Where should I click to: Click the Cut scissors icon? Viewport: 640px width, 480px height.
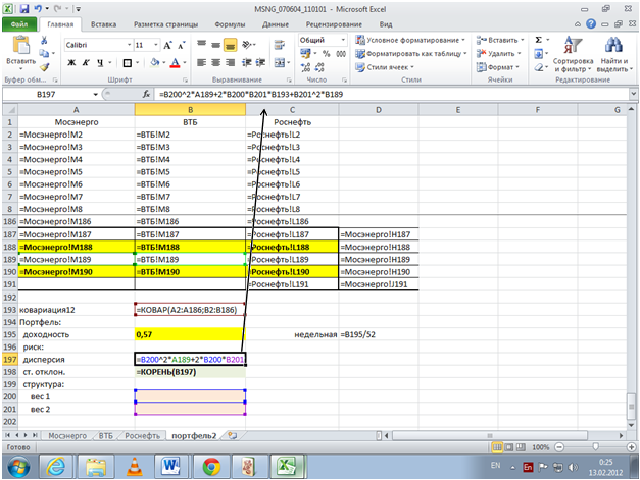pyautogui.click(x=44, y=40)
